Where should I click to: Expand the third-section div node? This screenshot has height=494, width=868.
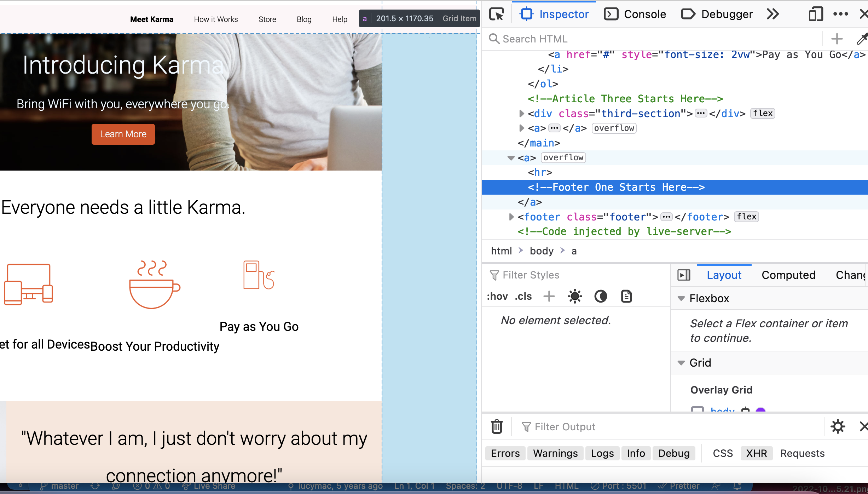coord(521,113)
